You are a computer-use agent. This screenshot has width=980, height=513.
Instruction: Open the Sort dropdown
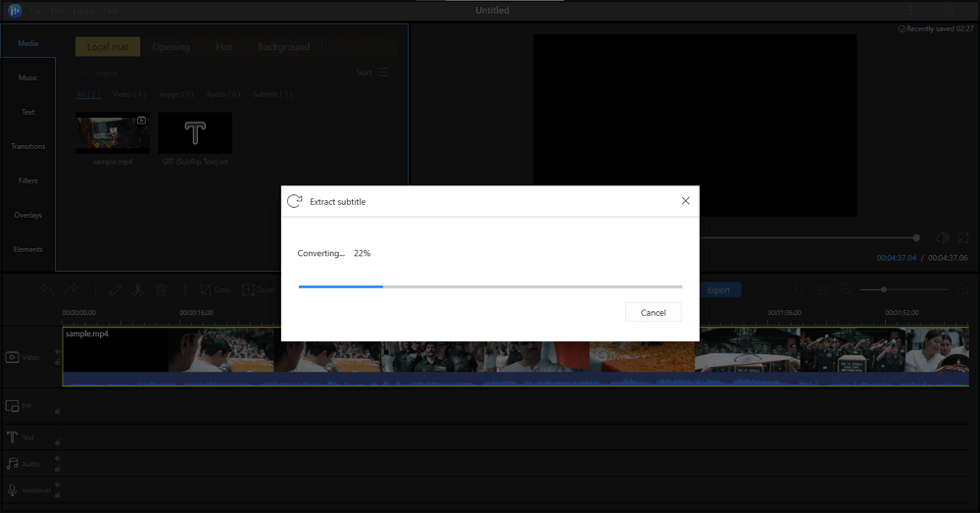pyautogui.click(x=371, y=73)
